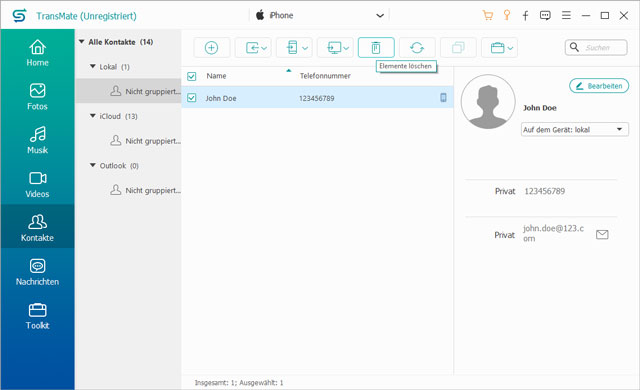
Task: Toggle the select-all checkbox in header
Action: (191, 76)
